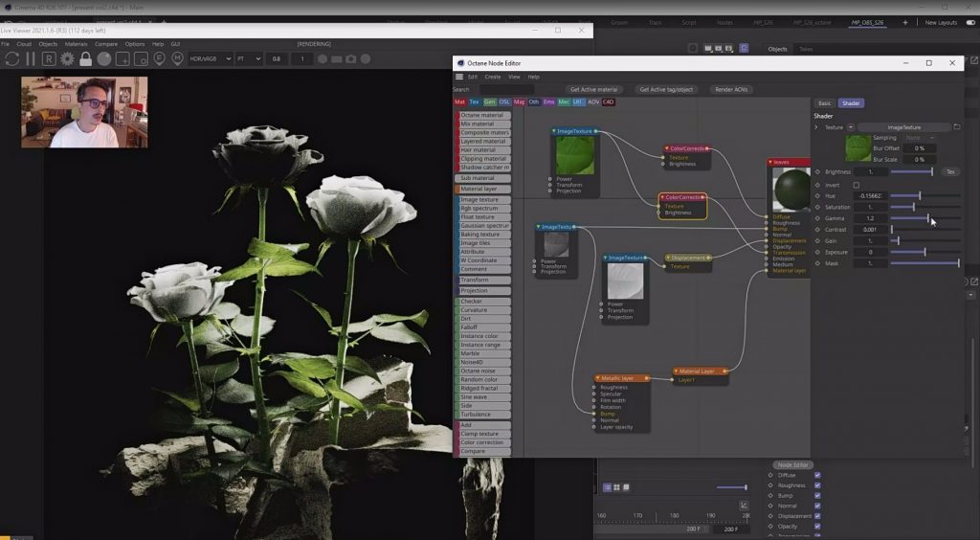The height and width of the screenshot is (540, 980).
Task: Click Get Active material button
Action: (593, 89)
